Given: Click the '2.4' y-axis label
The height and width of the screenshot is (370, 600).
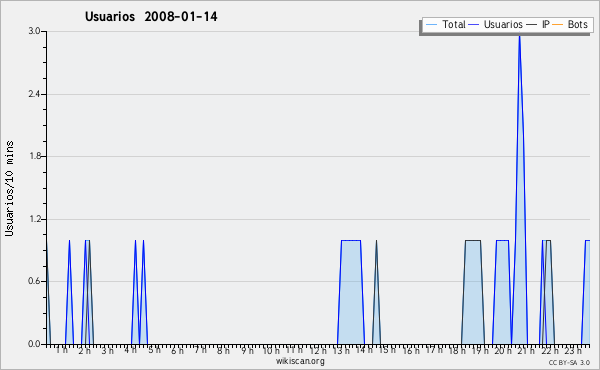Looking at the screenshot, I should pyautogui.click(x=34, y=94).
